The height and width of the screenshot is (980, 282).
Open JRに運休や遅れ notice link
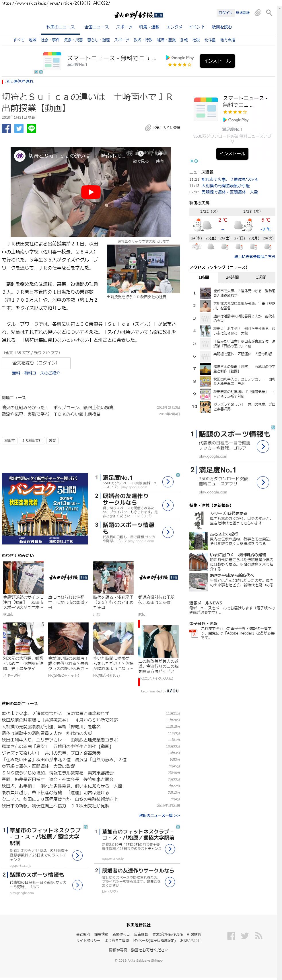[19, 81]
